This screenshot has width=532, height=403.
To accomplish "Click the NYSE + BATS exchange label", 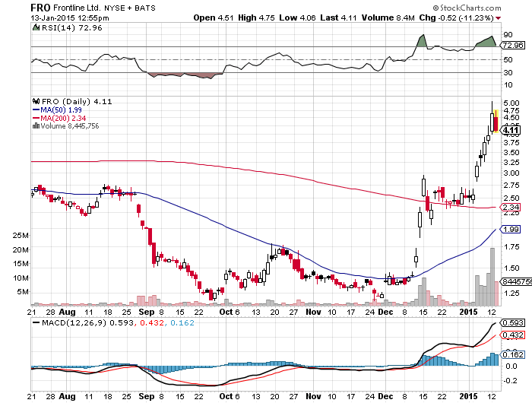I will (130, 8).
